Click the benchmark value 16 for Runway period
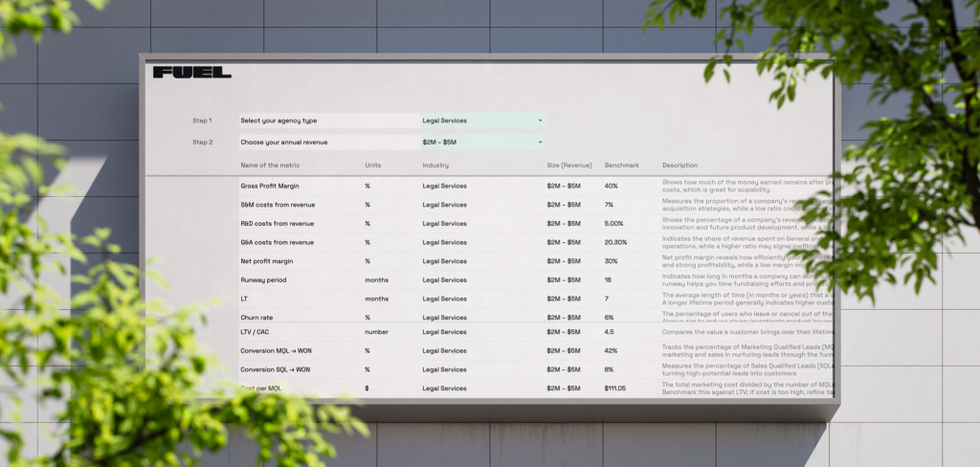Viewport: 980px width, 467px height. [x=608, y=280]
